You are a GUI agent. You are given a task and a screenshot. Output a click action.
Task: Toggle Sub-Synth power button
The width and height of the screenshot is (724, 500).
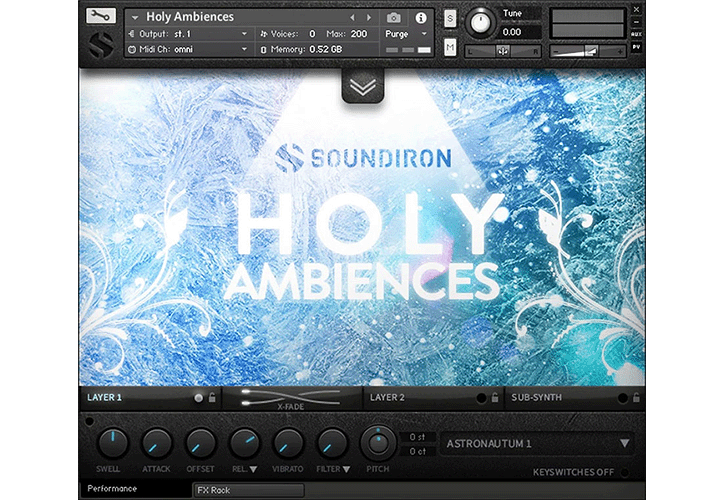click(x=622, y=398)
